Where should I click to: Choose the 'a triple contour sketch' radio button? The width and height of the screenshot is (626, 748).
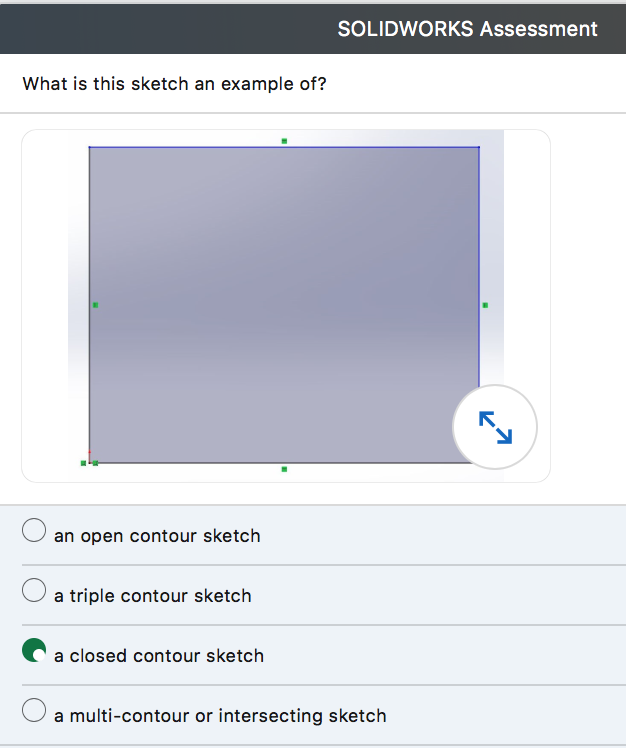point(34,591)
